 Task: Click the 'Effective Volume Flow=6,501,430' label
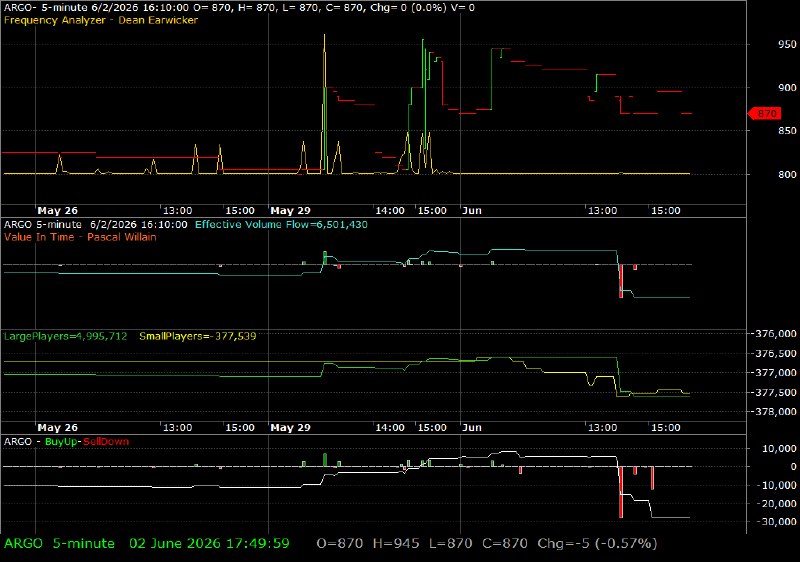coord(281,224)
